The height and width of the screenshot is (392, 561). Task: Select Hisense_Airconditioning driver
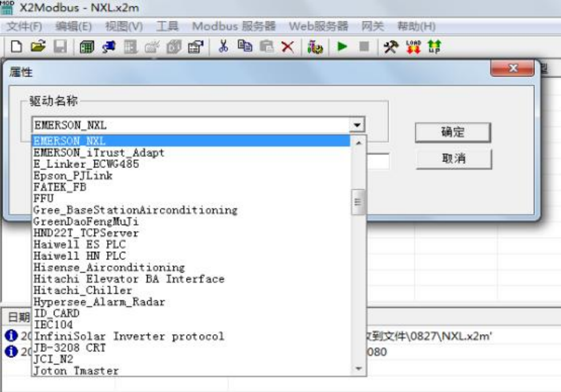[x=191, y=268]
